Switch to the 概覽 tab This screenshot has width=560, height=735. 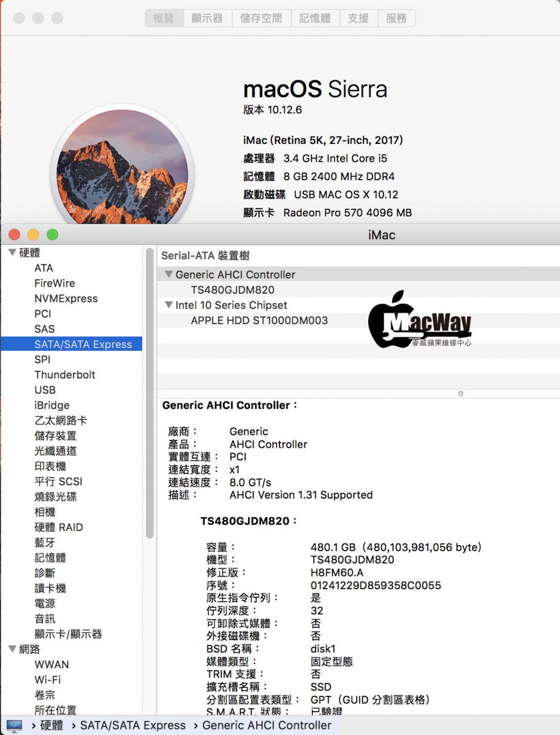click(164, 18)
